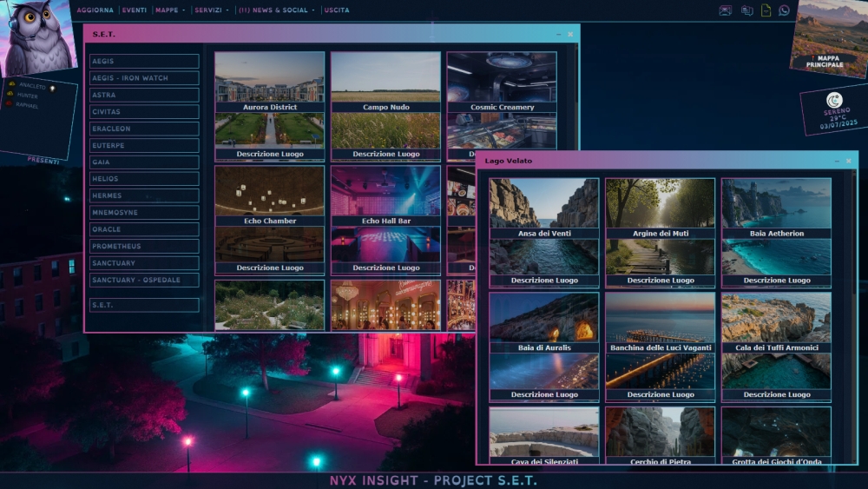Click the PRESENTI label under user list
This screenshot has width=868, height=489.
coord(43,161)
